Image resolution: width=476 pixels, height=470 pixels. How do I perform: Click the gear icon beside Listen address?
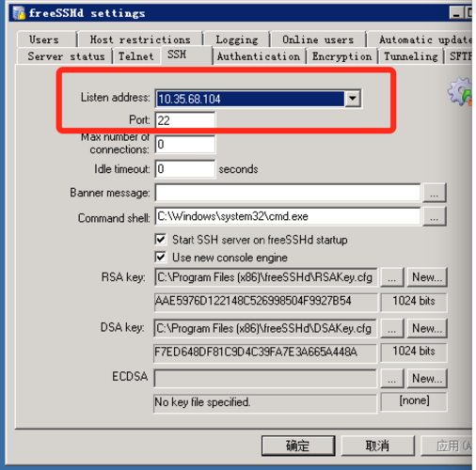coord(460,92)
